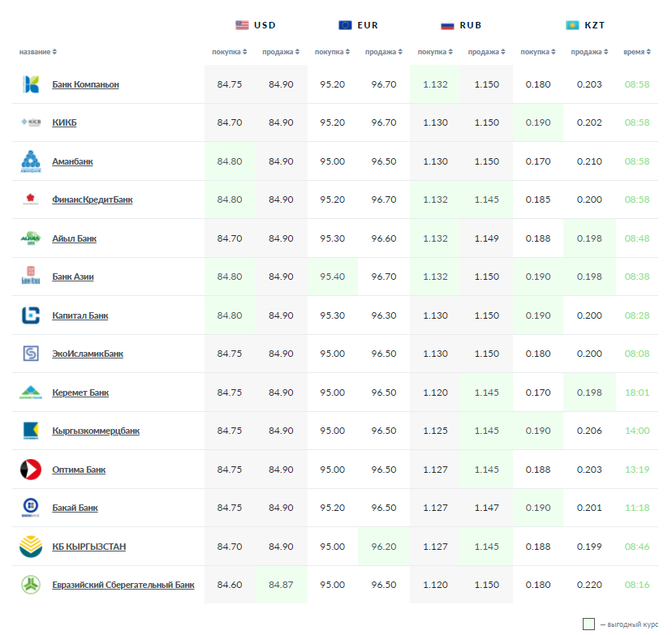Click the выгодный курс legend swatch
Viewport: 672px width, 635px height.
tap(589, 624)
